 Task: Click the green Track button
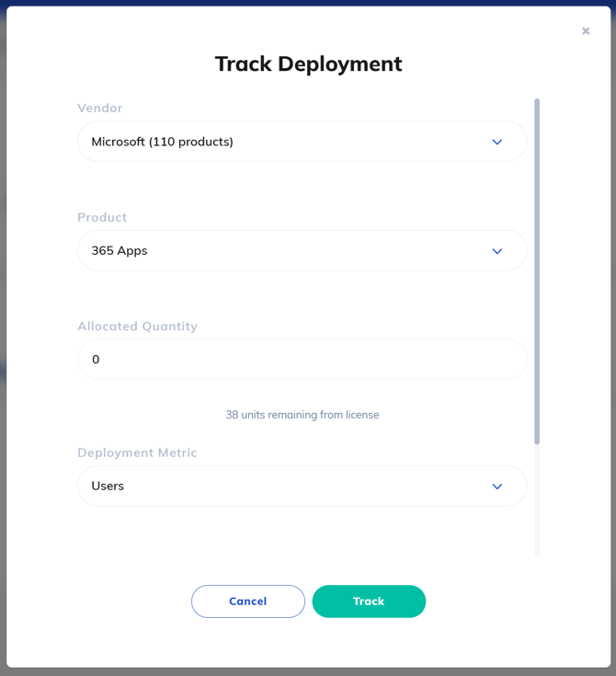click(369, 602)
